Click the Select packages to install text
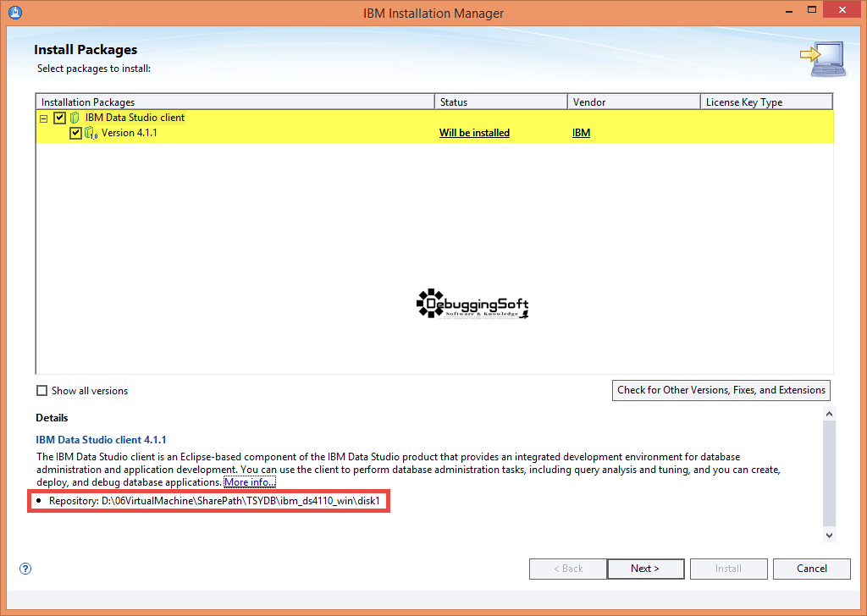The height and width of the screenshot is (616, 867). (x=94, y=69)
